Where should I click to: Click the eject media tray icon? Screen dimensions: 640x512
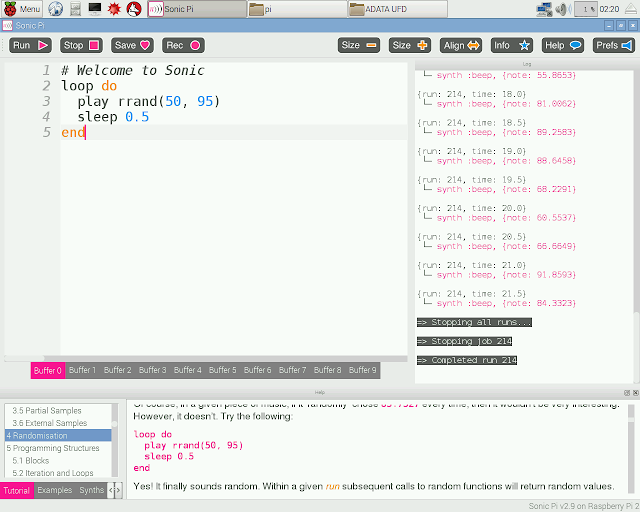[x=631, y=9]
